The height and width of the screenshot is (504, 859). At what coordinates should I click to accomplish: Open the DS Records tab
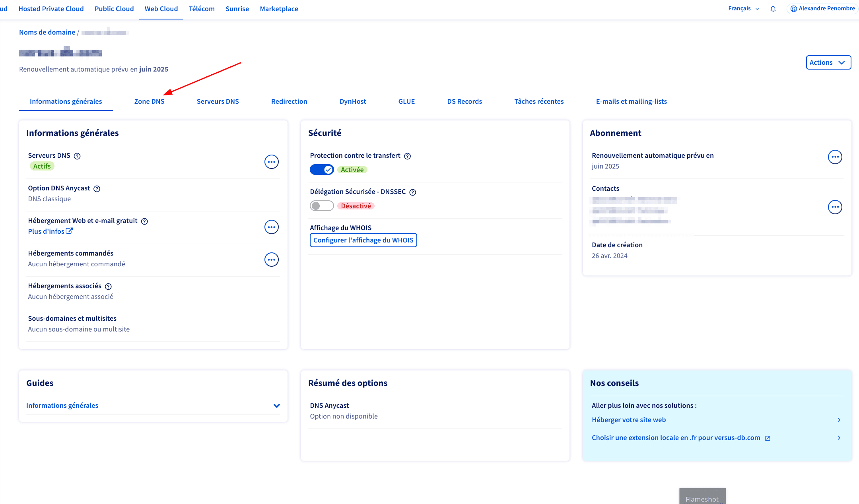point(464,101)
